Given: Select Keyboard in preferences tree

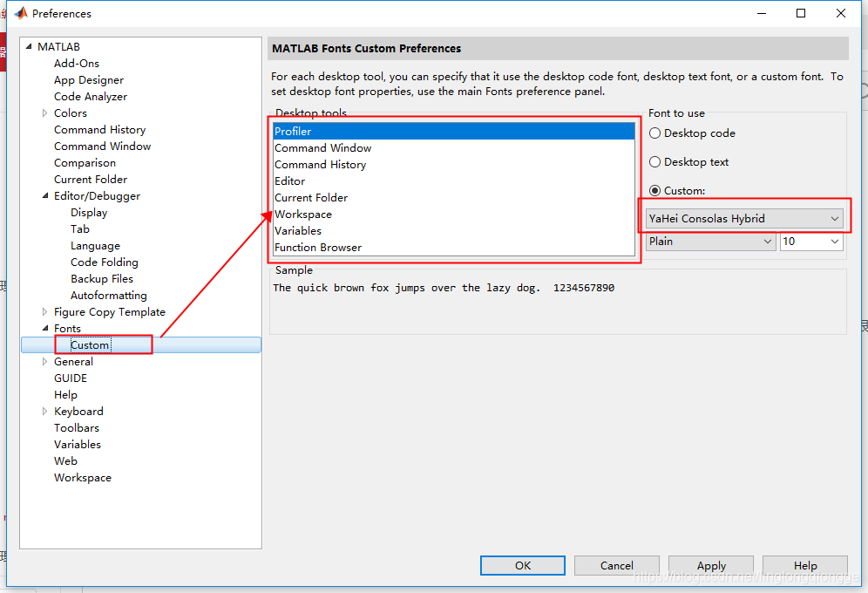Looking at the screenshot, I should [78, 412].
